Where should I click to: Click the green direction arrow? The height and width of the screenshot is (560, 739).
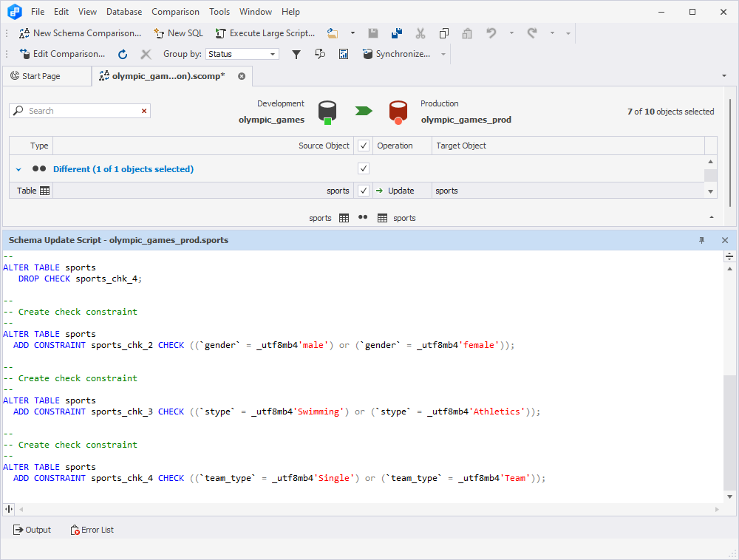[364, 111]
